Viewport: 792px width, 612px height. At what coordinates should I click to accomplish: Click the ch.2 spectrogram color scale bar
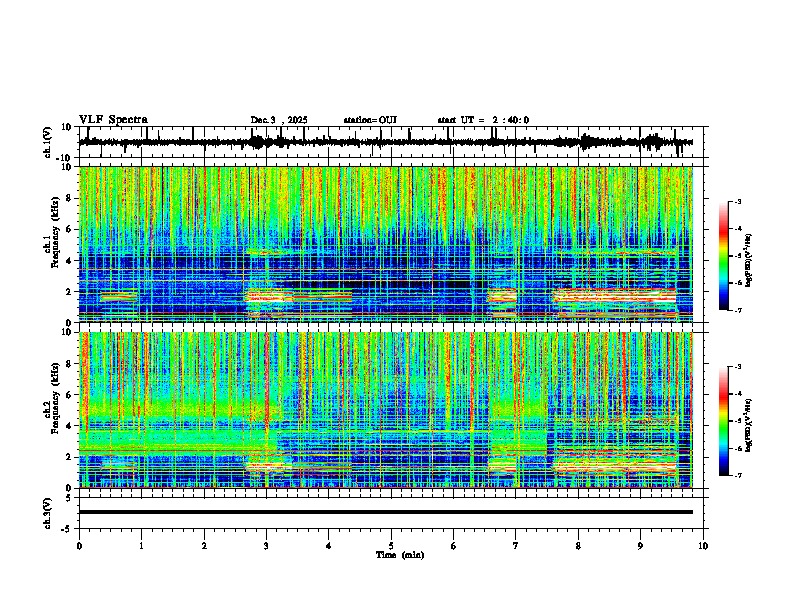[x=723, y=421]
